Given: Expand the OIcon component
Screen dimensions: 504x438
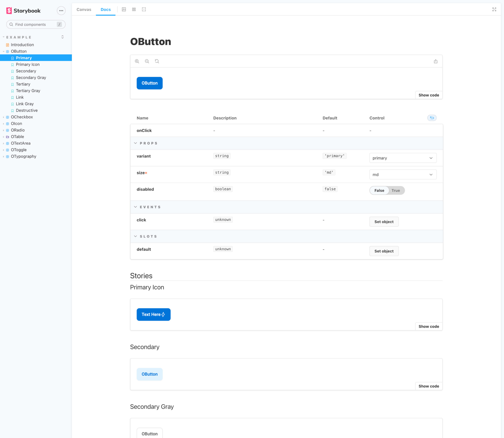Looking at the screenshot, I should [x=16, y=124].
